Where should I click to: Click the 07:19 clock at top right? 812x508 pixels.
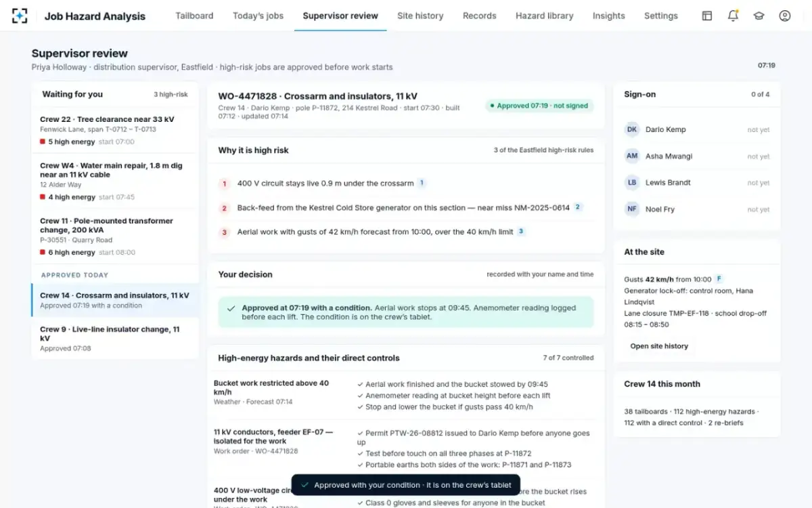coord(767,66)
